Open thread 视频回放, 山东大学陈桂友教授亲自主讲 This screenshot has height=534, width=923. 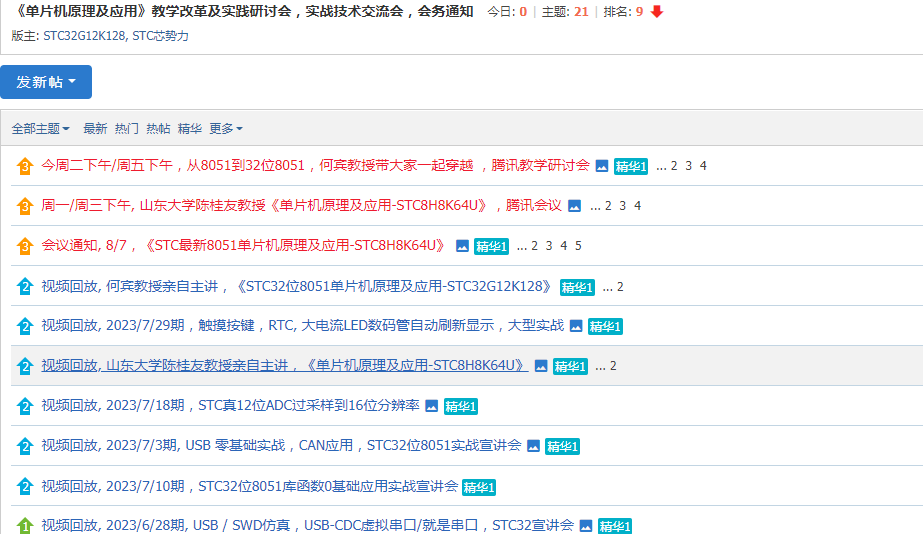pyautogui.click(x=285, y=366)
